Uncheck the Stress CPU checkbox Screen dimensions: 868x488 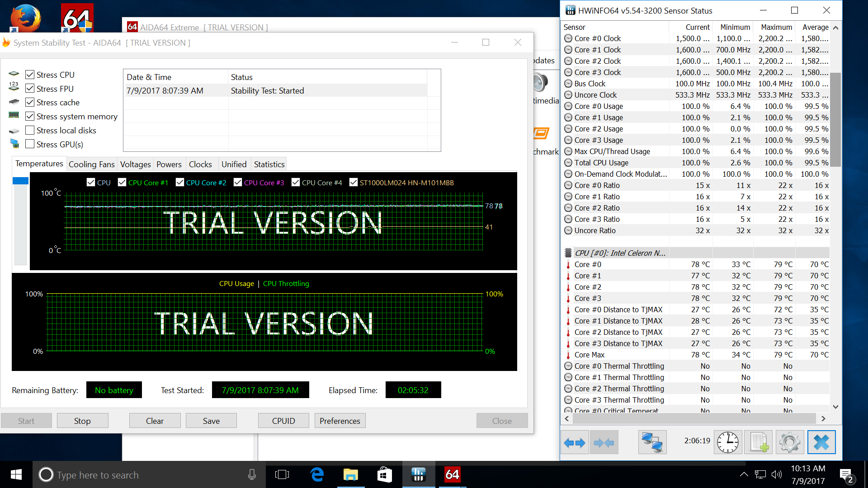point(30,75)
